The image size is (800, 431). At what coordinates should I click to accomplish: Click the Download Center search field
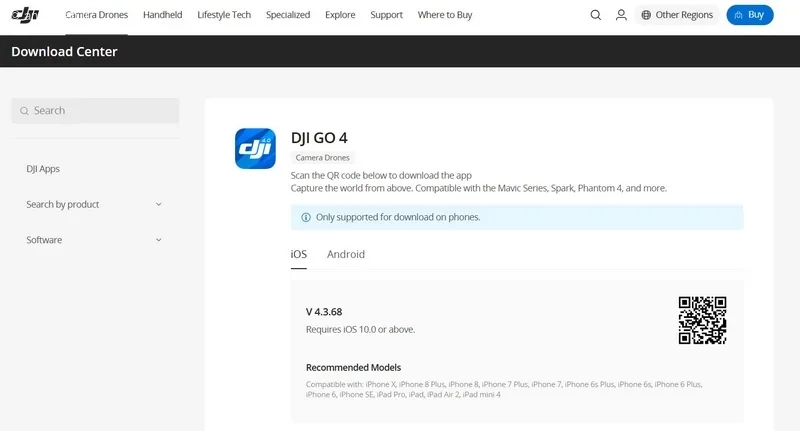(x=95, y=111)
